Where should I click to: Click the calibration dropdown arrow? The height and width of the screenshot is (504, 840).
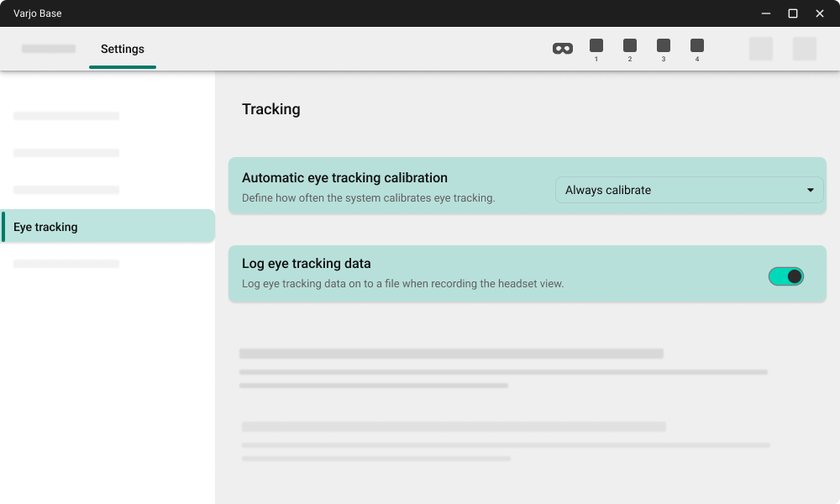click(811, 190)
